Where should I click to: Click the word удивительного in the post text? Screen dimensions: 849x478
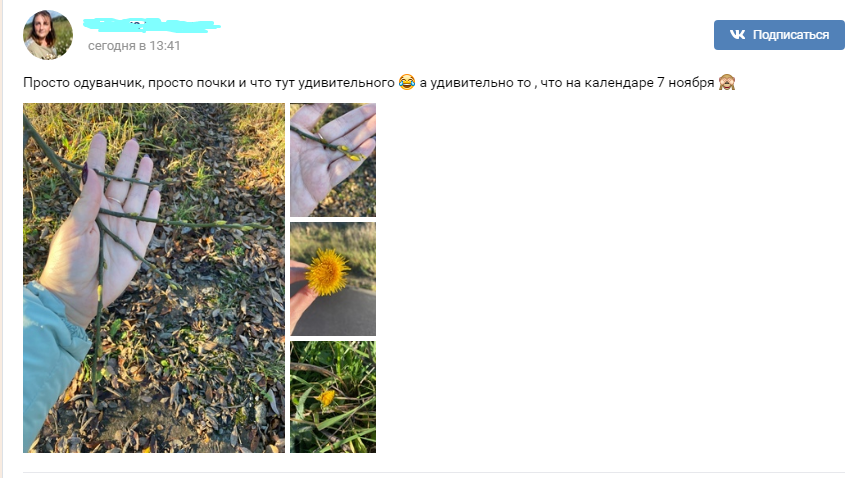point(347,83)
